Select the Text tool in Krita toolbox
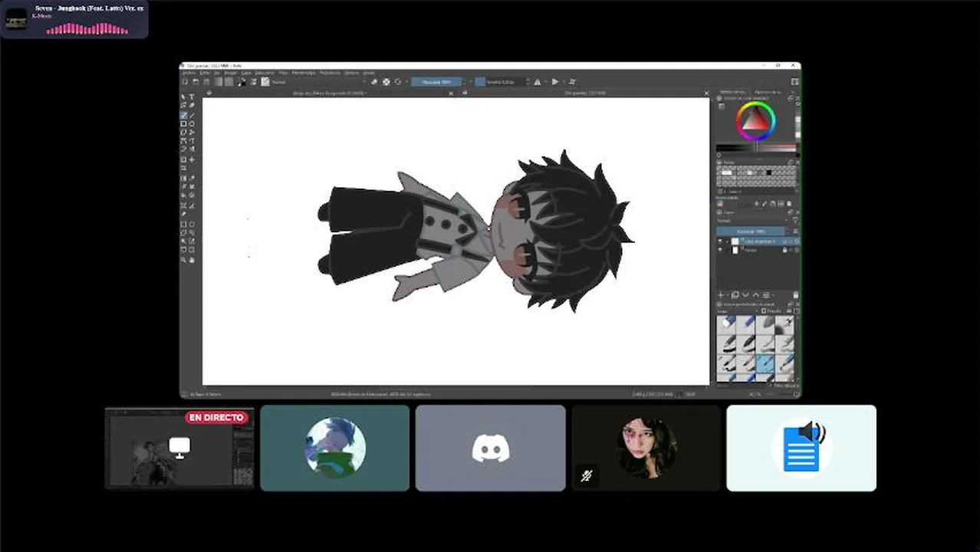The width and height of the screenshot is (980, 552). (x=192, y=97)
